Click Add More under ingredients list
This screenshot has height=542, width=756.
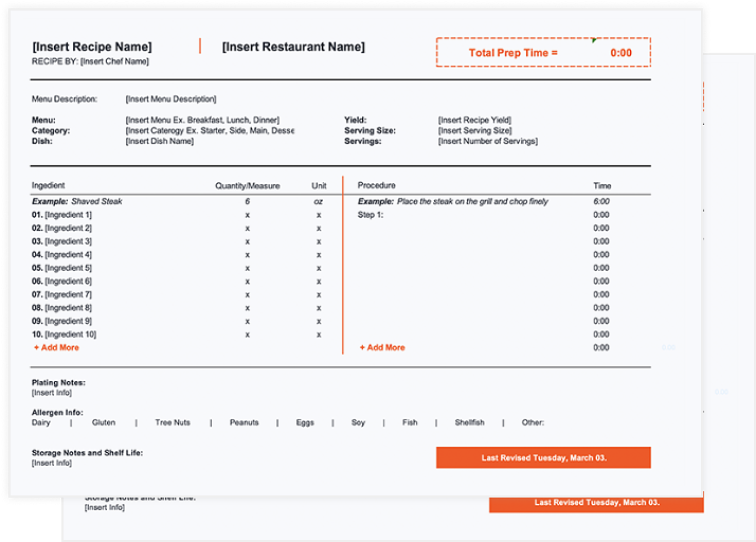pyautogui.click(x=56, y=347)
